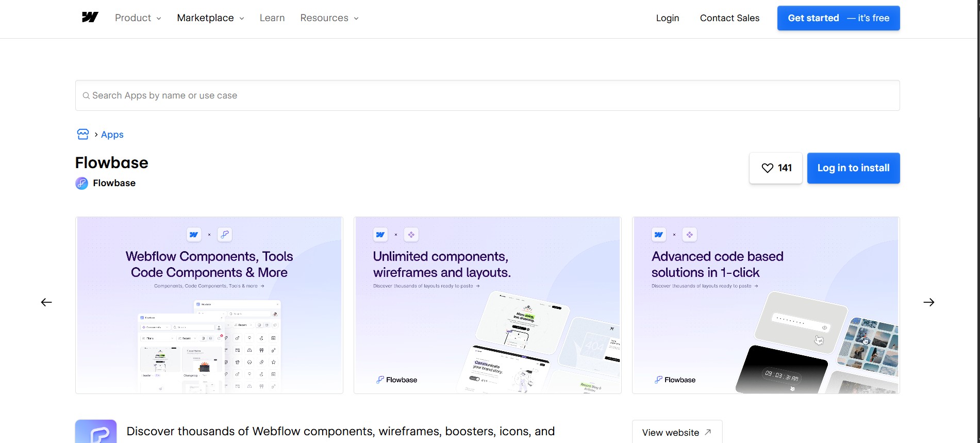980x443 pixels.
Task: Click Log in to install button
Action: tap(854, 168)
